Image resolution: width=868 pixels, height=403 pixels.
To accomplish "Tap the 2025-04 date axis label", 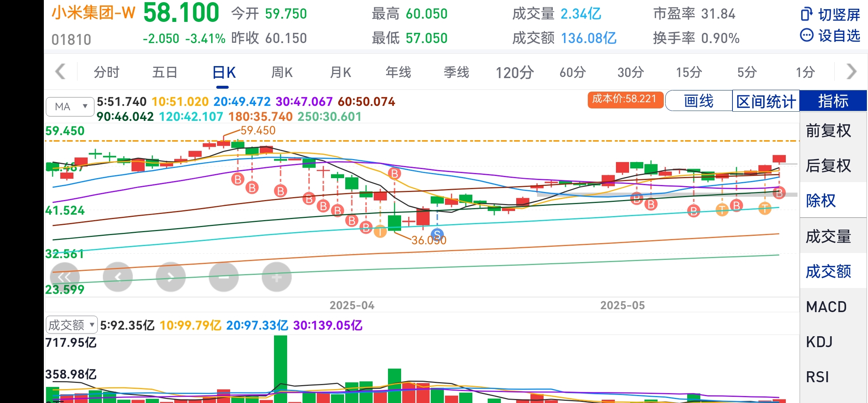I will [352, 305].
